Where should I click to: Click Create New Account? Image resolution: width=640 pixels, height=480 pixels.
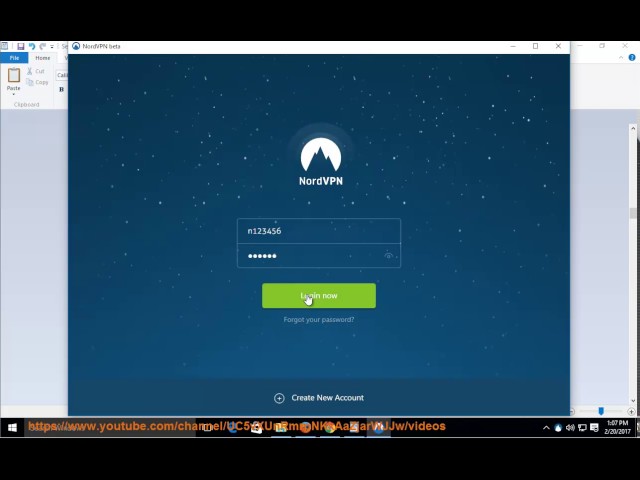327,398
